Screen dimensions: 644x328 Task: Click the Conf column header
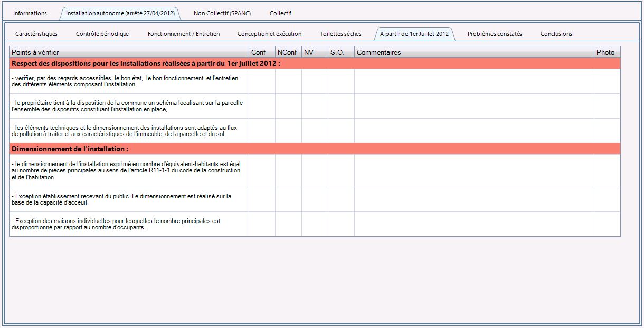262,52
